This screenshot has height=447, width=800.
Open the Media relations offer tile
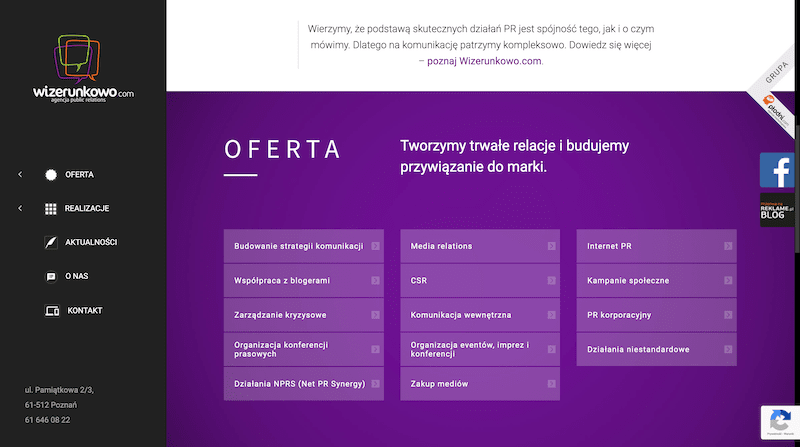tap(480, 246)
